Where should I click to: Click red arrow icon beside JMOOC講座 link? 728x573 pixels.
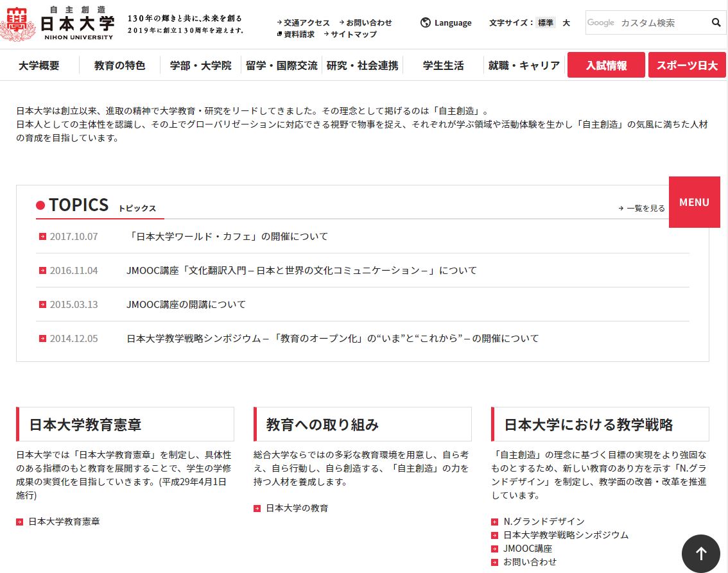[494, 549]
